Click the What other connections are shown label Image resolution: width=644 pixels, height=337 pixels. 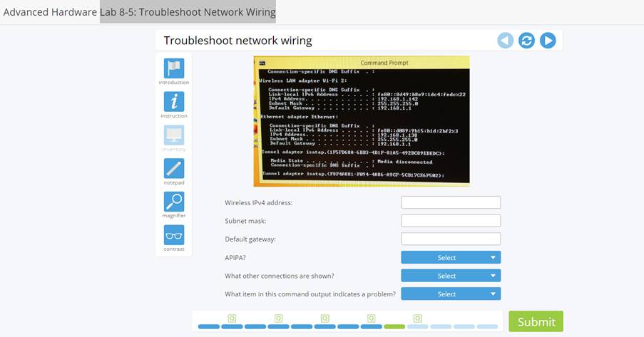(x=280, y=276)
